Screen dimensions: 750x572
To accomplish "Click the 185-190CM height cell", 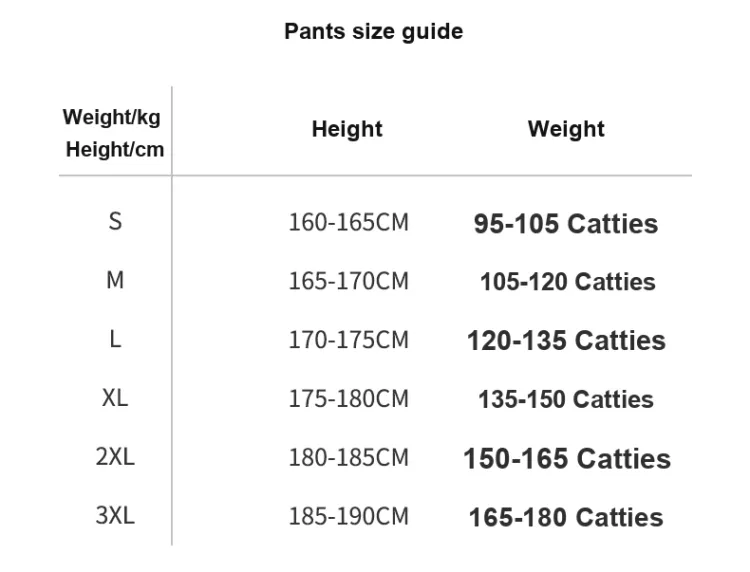I will (348, 516).
